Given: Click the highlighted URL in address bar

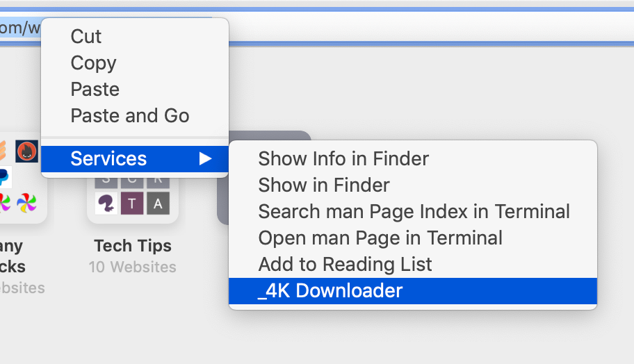Looking at the screenshot, I should (20, 28).
